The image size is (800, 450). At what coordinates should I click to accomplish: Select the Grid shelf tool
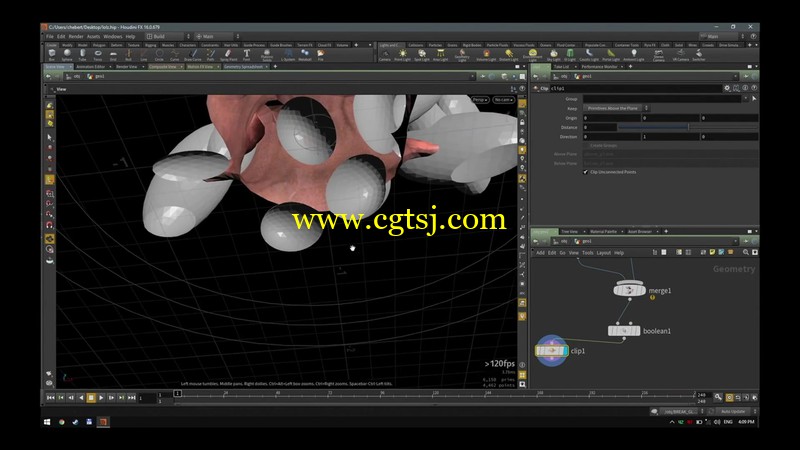point(113,55)
